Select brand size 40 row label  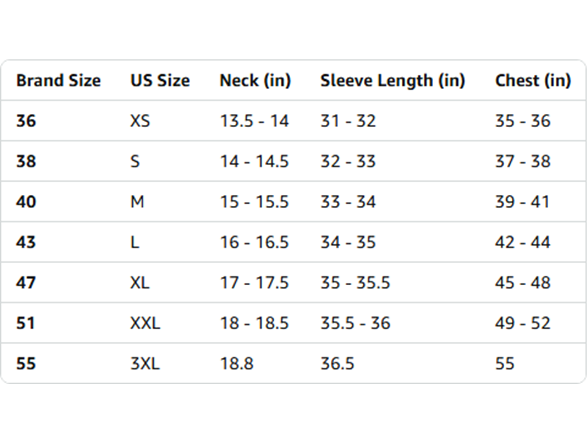tap(26, 202)
